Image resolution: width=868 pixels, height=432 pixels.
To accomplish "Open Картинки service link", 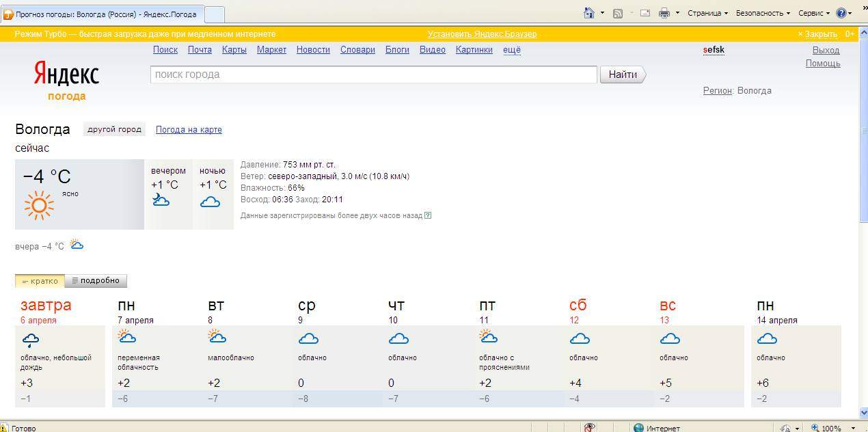I will (x=474, y=50).
